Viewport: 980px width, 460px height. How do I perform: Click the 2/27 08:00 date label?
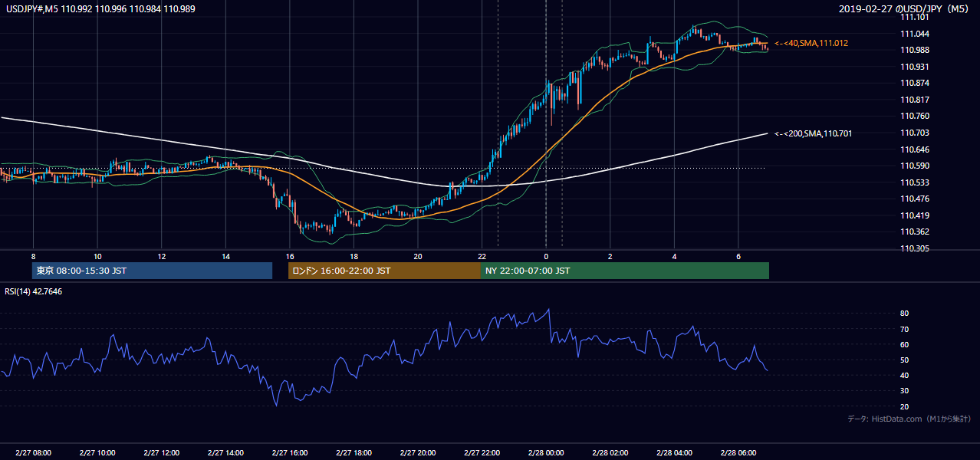pos(33,453)
